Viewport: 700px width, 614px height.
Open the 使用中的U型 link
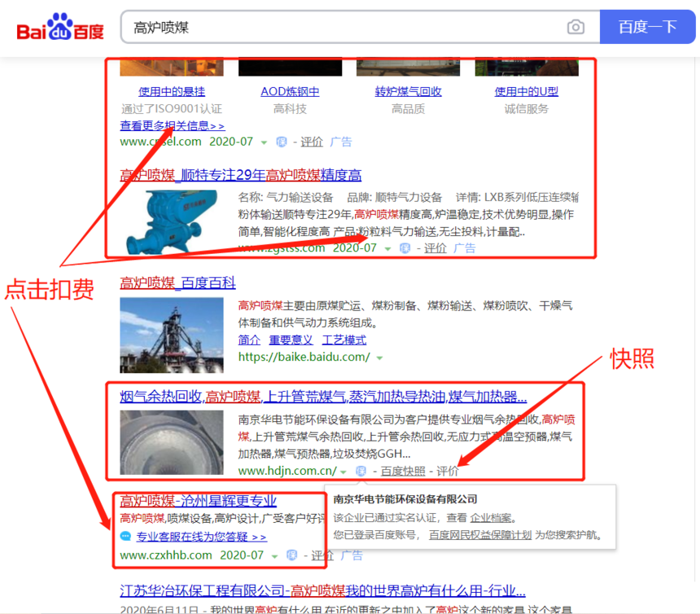coord(527,91)
